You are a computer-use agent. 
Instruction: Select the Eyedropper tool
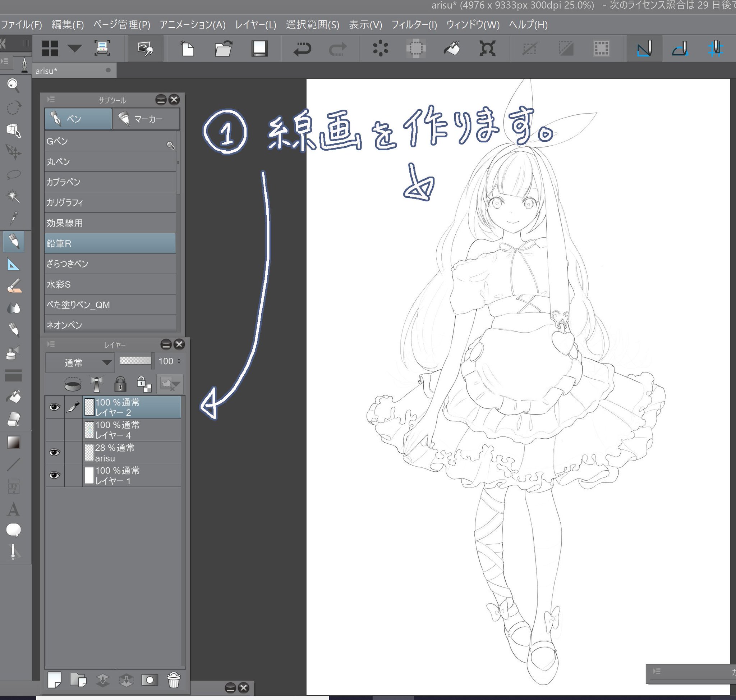coord(13,218)
